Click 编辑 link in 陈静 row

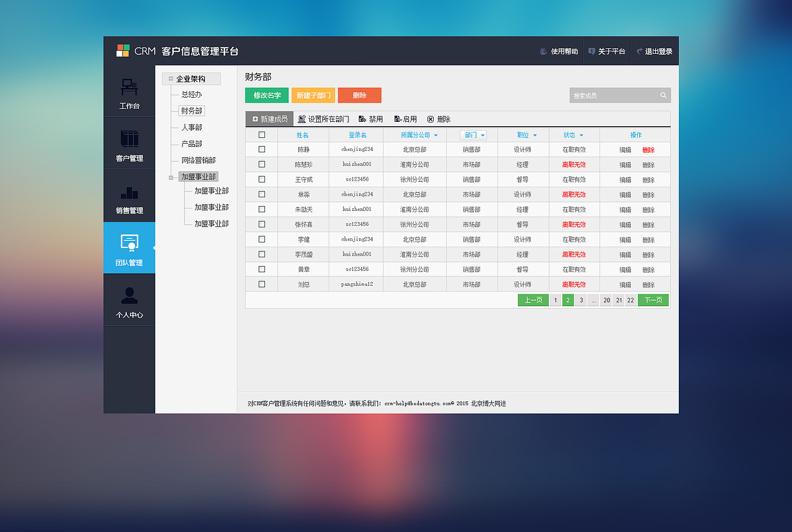tap(626, 150)
